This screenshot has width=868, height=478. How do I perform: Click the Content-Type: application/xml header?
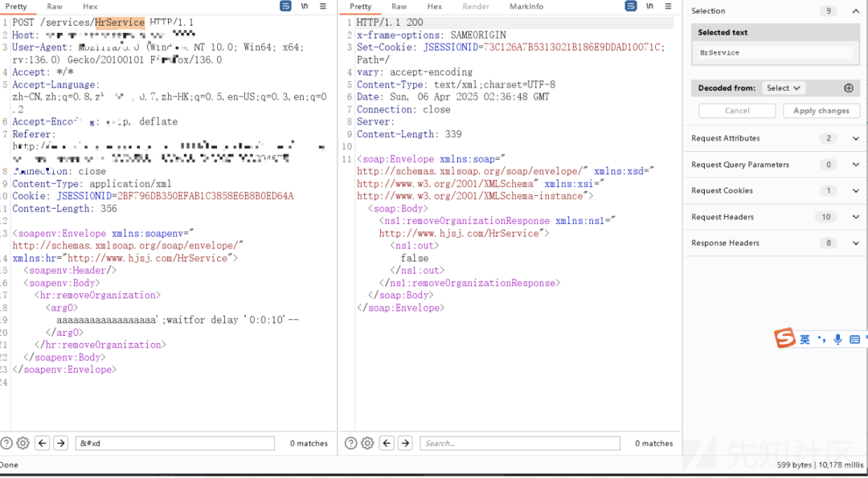coord(92,184)
